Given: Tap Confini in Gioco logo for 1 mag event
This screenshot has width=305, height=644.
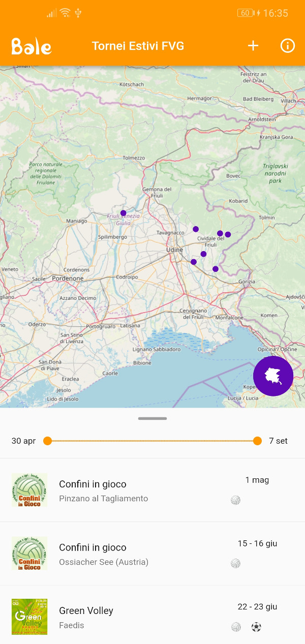Looking at the screenshot, I should click(29, 490).
